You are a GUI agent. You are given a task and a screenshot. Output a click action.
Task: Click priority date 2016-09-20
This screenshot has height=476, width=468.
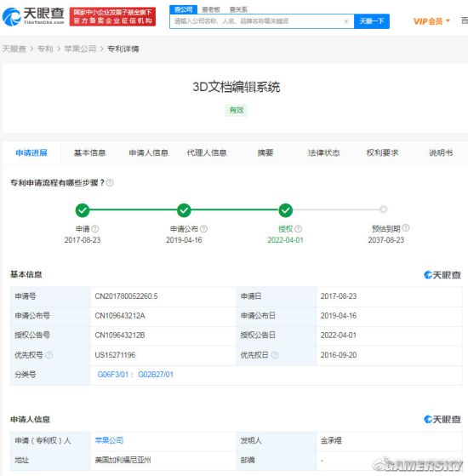(339, 355)
